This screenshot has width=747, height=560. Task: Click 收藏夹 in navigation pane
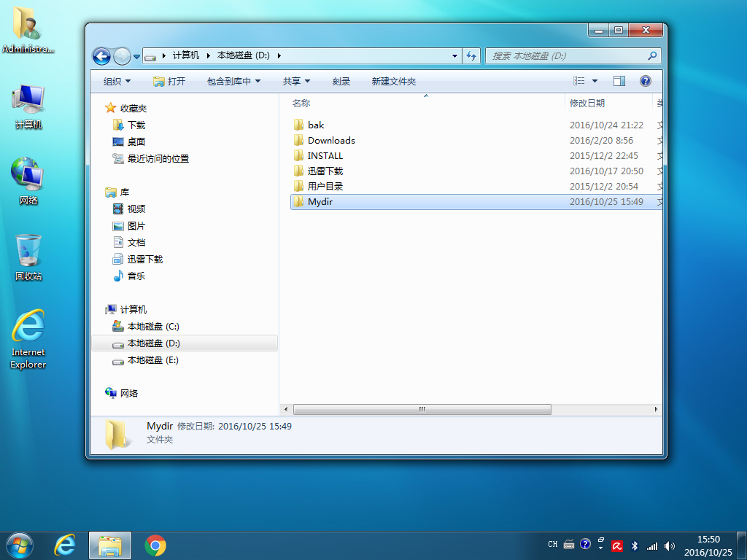point(133,108)
